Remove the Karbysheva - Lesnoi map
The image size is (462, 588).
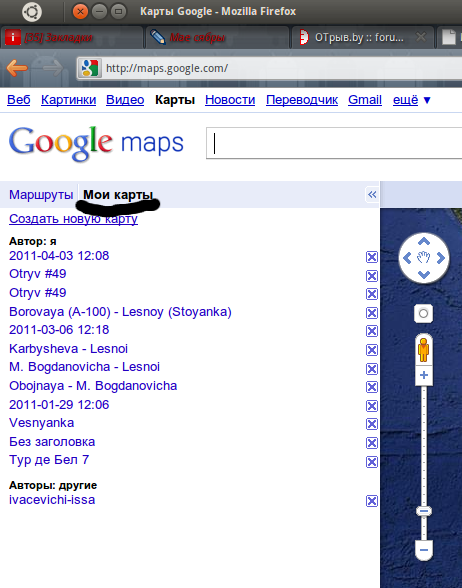tap(372, 350)
